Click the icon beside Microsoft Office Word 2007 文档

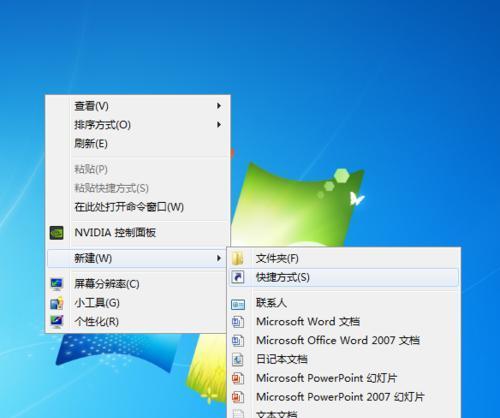click(238, 341)
